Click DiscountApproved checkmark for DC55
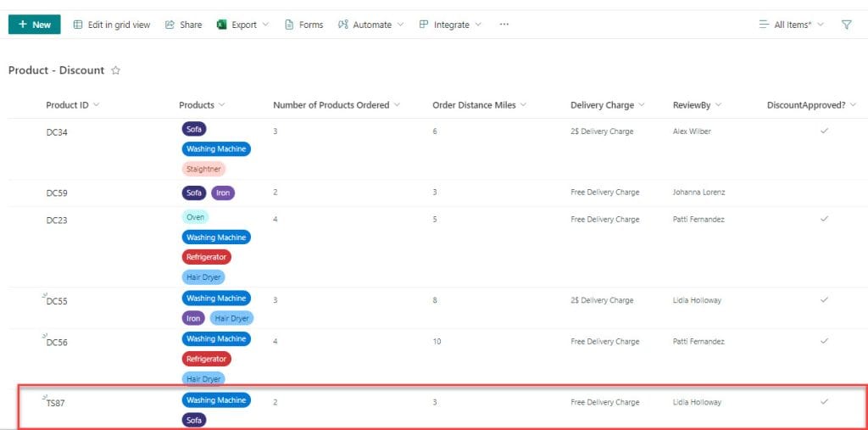 coord(824,299)
